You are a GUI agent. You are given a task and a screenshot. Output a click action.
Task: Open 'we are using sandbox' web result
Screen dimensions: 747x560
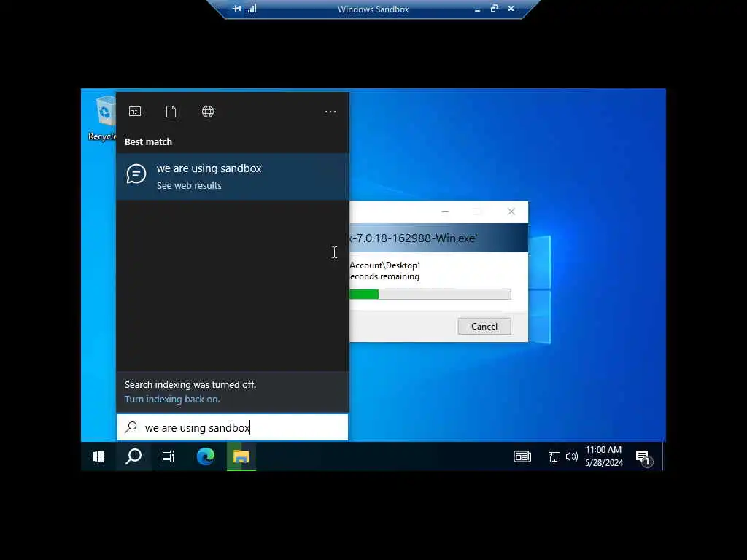point(233,176)
